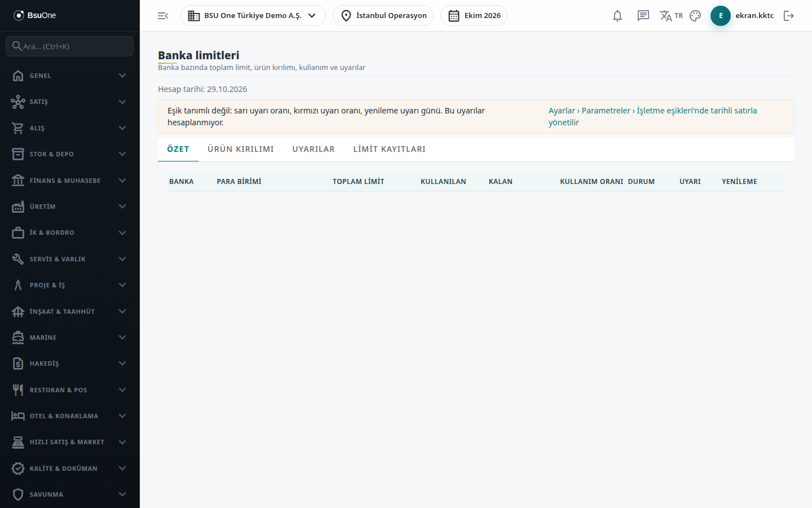Image resolution: width=812 pixels, height=508 pixels.
Task: Switch to the Ürün Kırılımı tab
Action: pos(241,149)
